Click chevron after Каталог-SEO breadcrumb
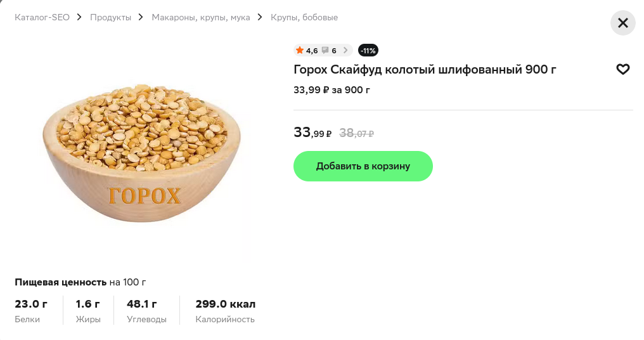Screen dimensions: 644x340 [80, 17]
